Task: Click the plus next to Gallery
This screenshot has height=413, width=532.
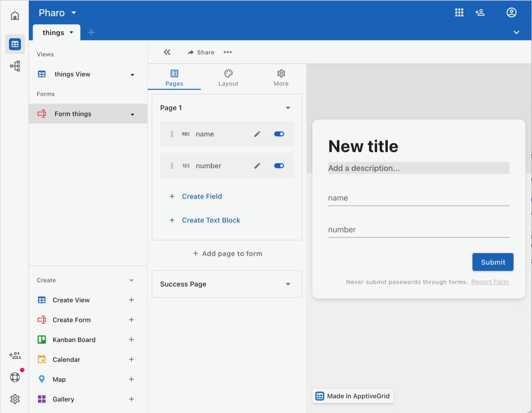Action: click(x=131, y=399)
